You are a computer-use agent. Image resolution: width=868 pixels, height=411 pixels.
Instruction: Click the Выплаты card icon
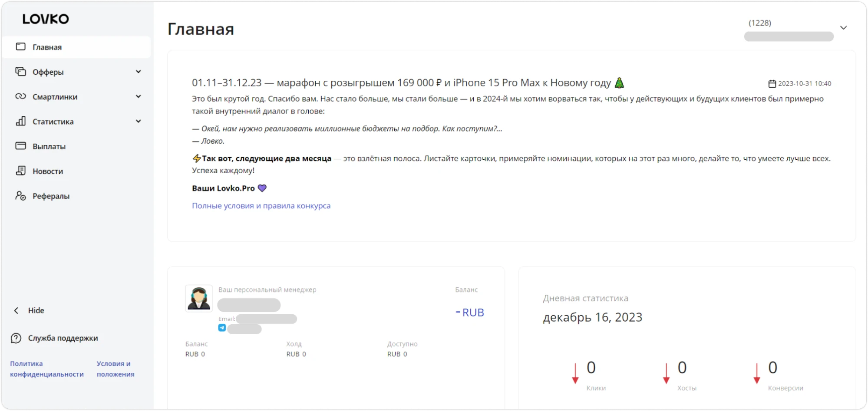click(x=21, y=146)
